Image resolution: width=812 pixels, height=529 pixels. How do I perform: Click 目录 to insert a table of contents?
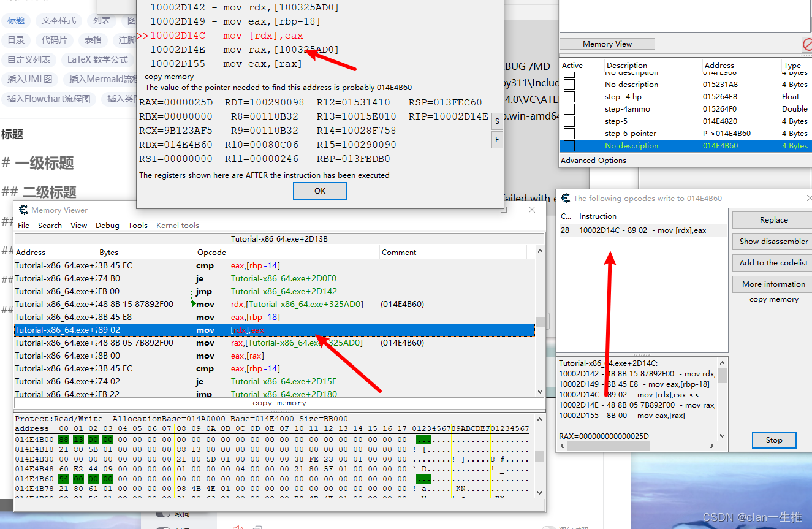(x=15, y=39)
